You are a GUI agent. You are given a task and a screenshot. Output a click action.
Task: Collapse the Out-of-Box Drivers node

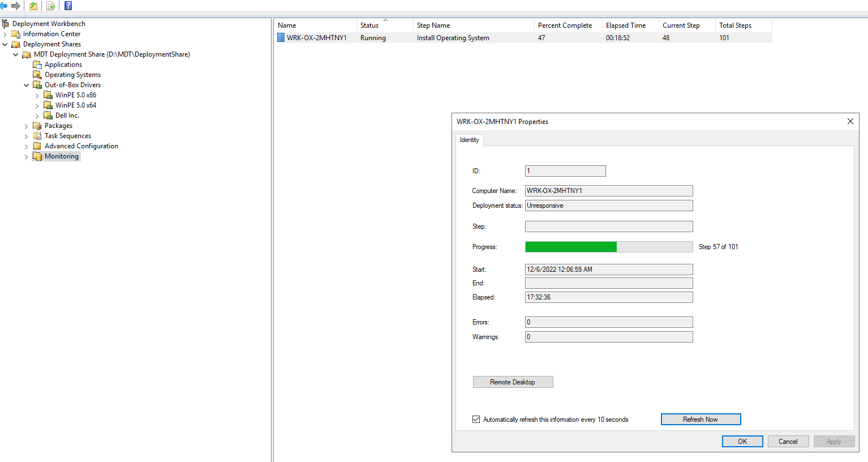pyautogui.click(x=25, y=84)
